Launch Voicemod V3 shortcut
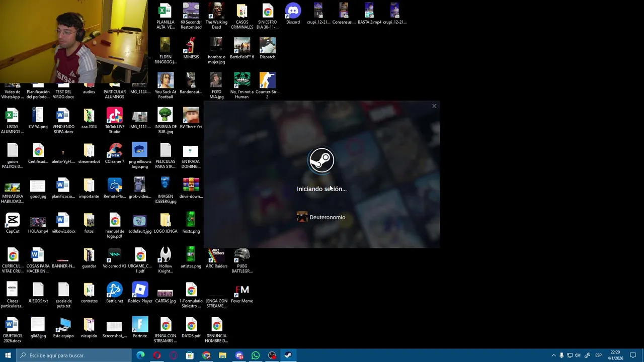Viewport: 644px width, 362px height. (x=114, y=258)
